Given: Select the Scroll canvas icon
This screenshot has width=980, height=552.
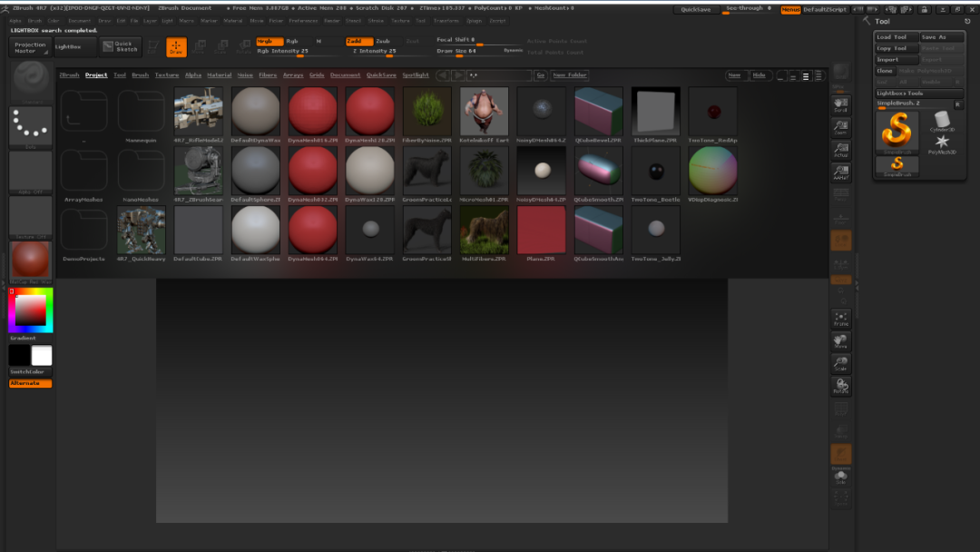Looking at the screenshot, I should [x=840, y=105].
